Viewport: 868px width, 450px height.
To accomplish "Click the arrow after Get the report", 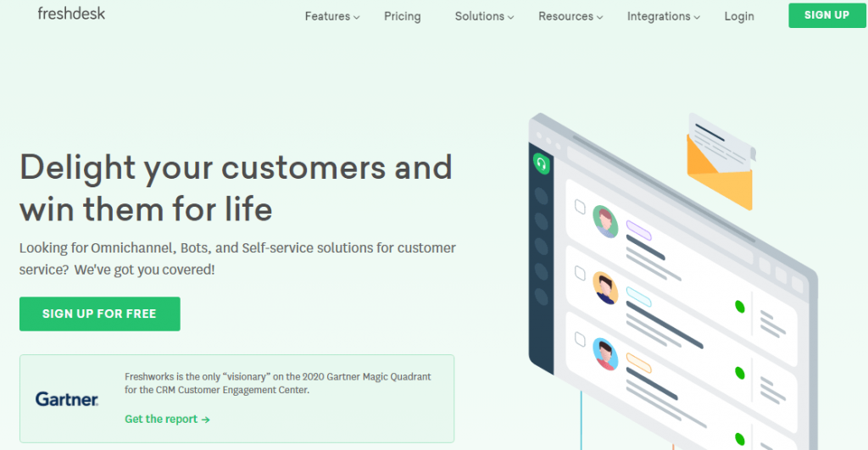I will [206, 419].
